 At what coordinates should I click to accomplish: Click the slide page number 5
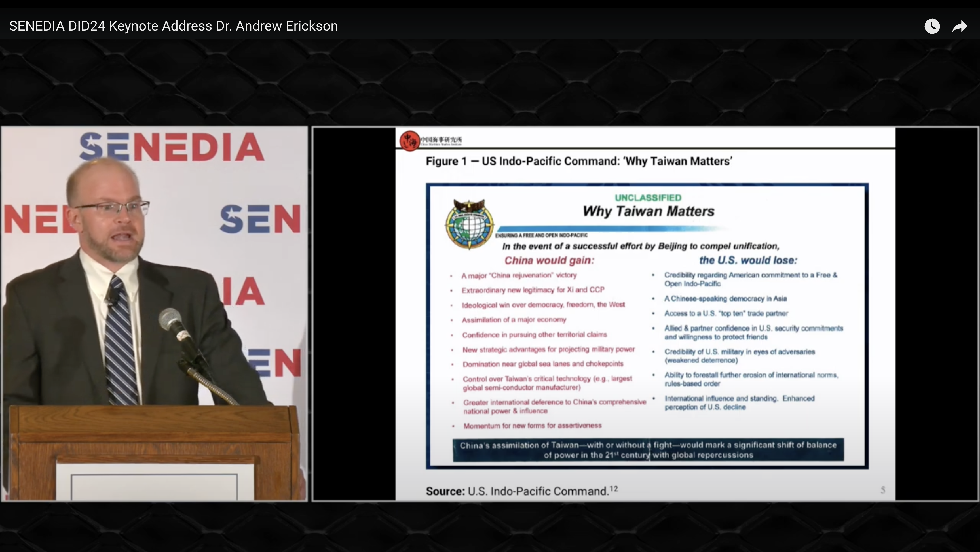click(883, 490)
